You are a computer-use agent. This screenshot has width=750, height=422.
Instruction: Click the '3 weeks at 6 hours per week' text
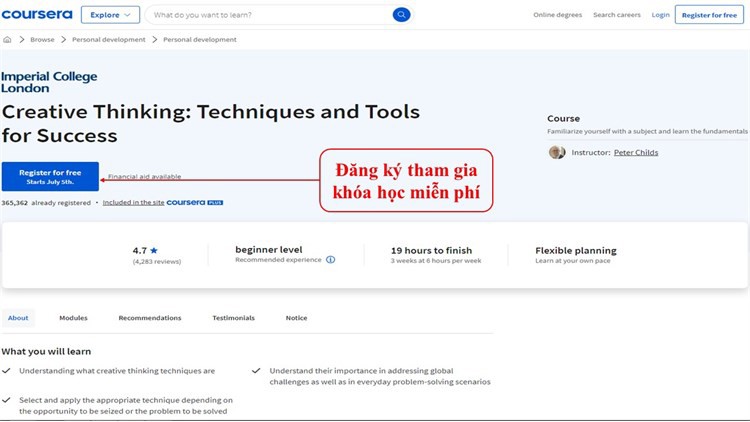coord(436,261)
